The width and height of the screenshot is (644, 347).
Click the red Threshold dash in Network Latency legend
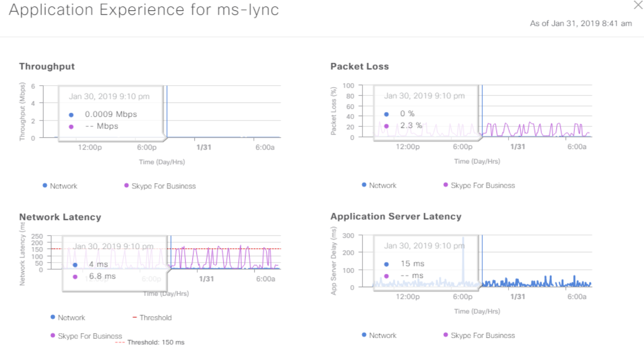135,317
